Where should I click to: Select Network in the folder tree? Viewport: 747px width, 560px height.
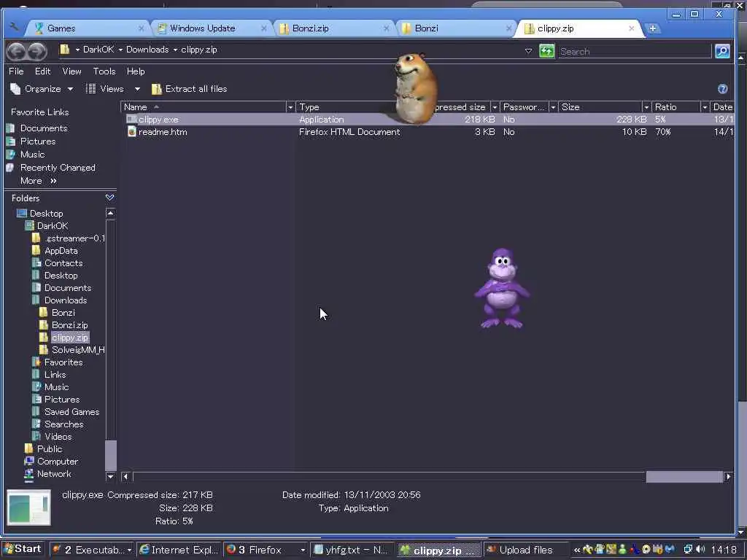pyautogui.click(x=54, y=474)
